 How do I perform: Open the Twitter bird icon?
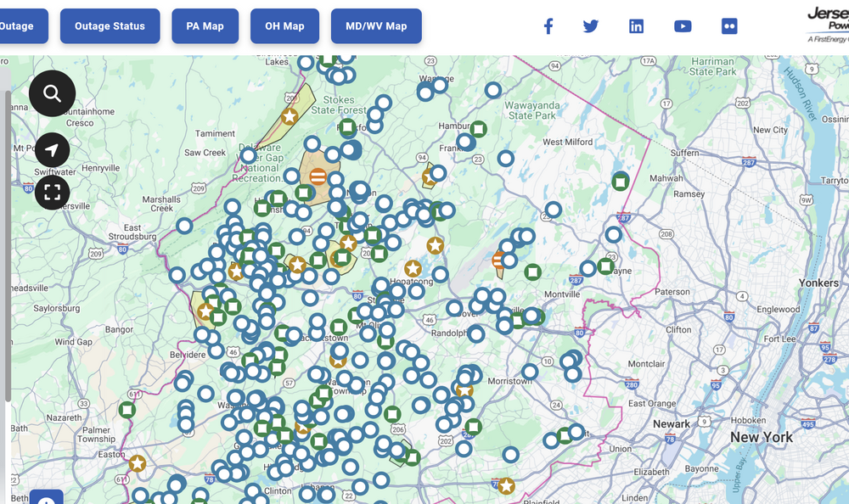click(x=591, y=26)
